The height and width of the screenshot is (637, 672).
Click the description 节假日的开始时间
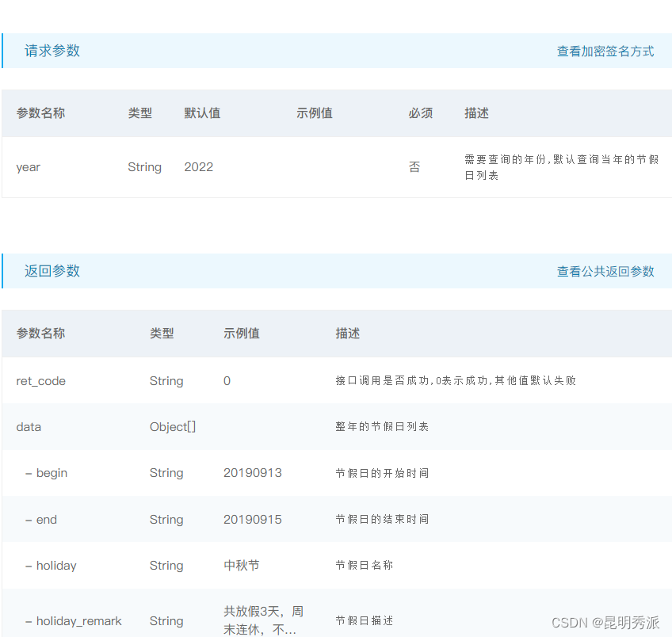pos(382,473)
